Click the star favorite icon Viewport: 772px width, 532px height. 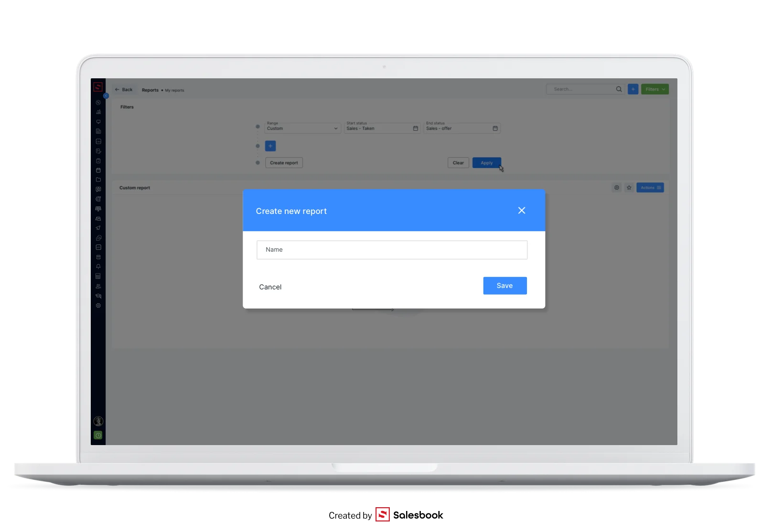click(x=629, y=188)
